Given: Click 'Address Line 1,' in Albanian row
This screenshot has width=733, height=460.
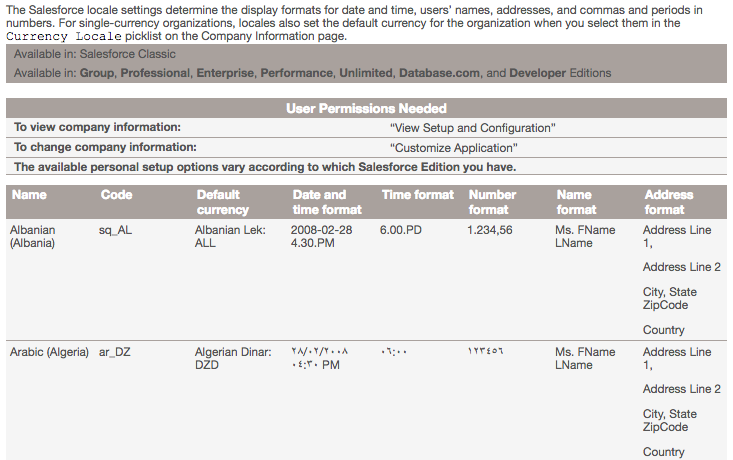Looking at the screenshot, I should click(x=677, y=237).
